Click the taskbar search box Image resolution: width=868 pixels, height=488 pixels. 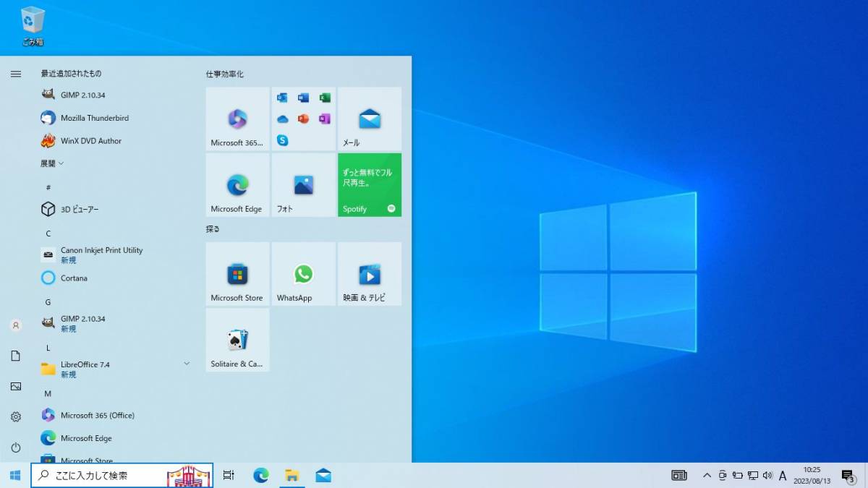[122, 475]
